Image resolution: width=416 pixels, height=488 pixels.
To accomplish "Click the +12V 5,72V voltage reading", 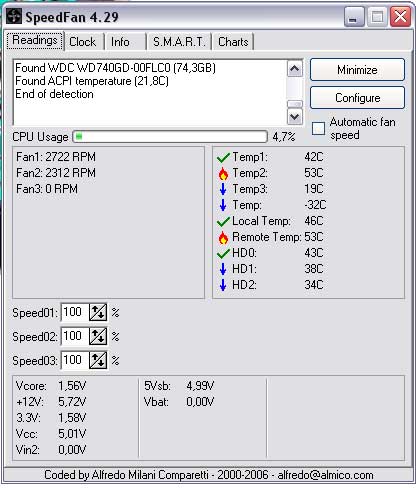I will [51, 402].
